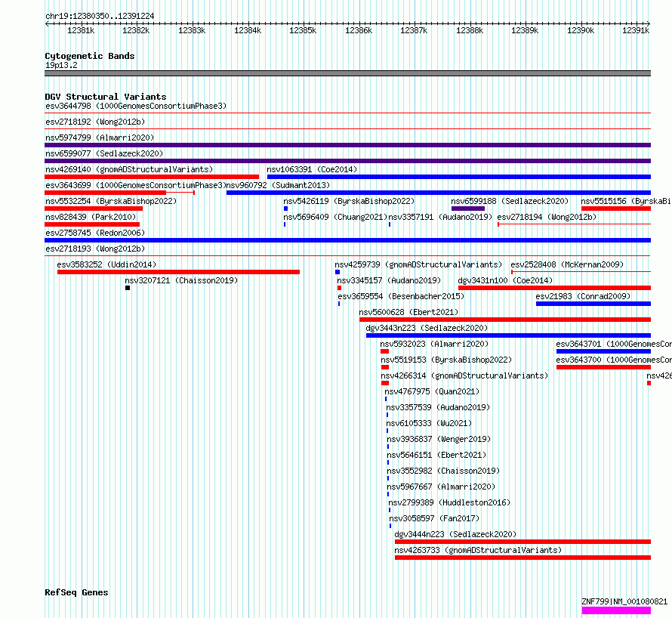Viewport: 672px width, 618px height.
Task: Select the esv2718192 Wong2012b variant label
Action: [x=95, y=122]
